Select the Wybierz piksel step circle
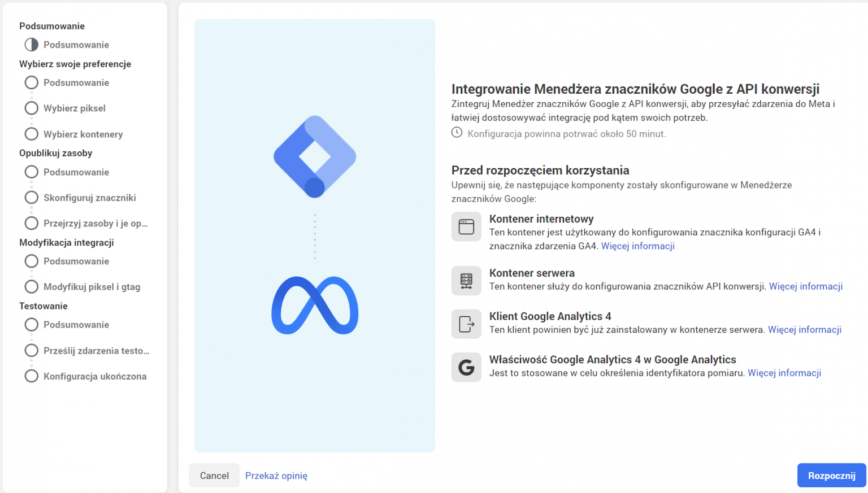The width and height of the screenshot is (868, 493). pyautogui.click(x=32, y=108)
